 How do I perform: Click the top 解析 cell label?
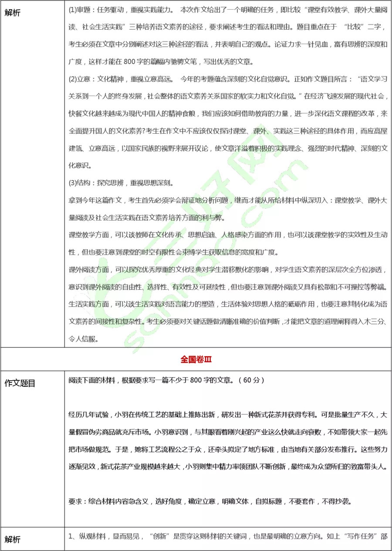(x=12, y=13)
